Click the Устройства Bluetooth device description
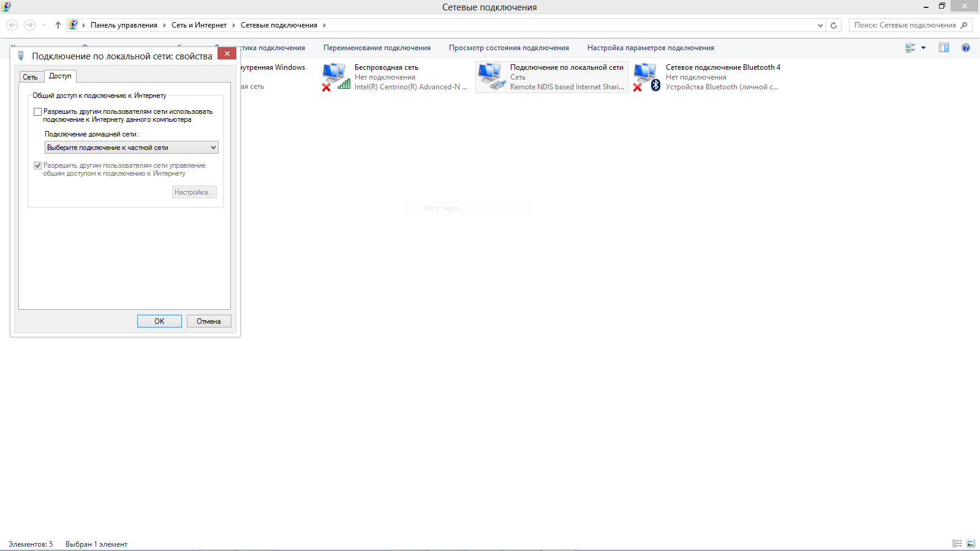Image resolution: width=980 pixels, height=551 pixels. 722,87
